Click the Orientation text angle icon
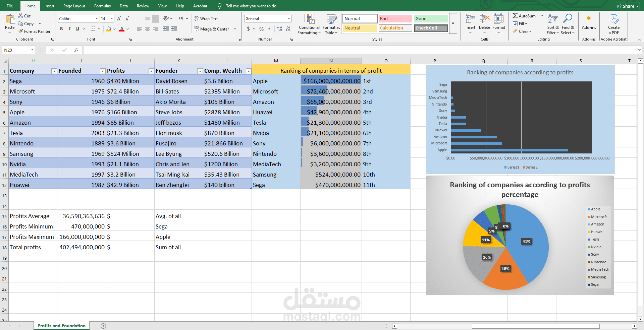This screenshot has width=644, height=330. [166, 18]
